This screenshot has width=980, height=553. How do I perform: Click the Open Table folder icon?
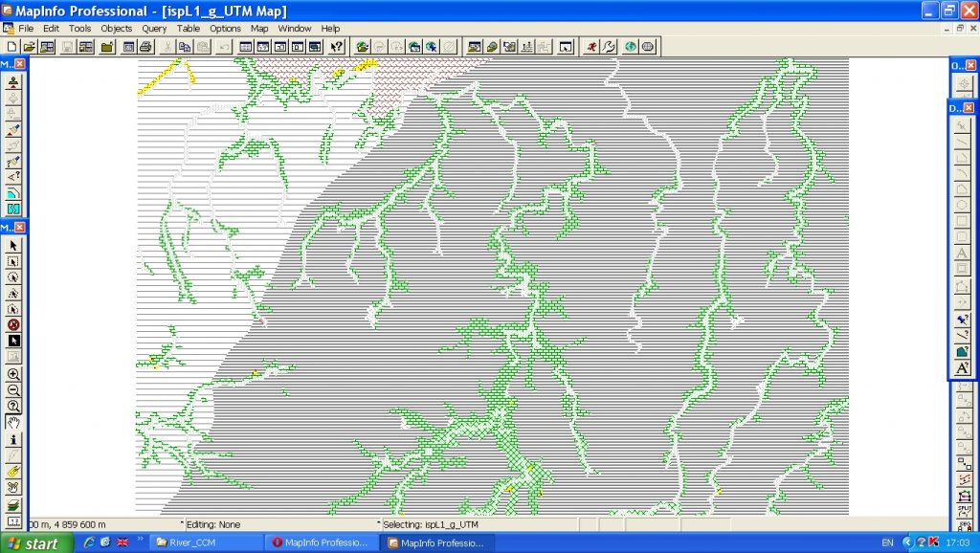[29, 47]
